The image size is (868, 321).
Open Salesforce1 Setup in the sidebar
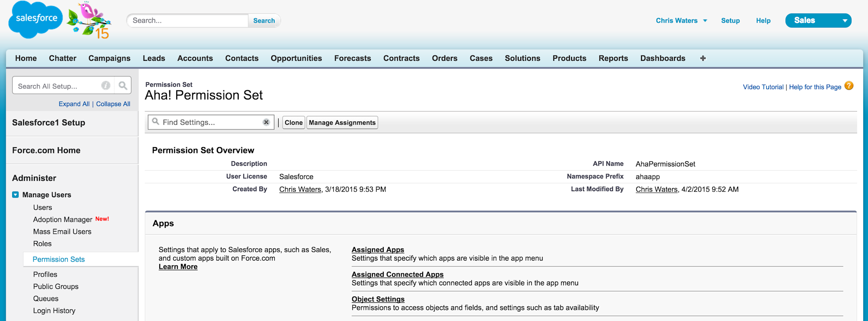[x=49, y=122]
